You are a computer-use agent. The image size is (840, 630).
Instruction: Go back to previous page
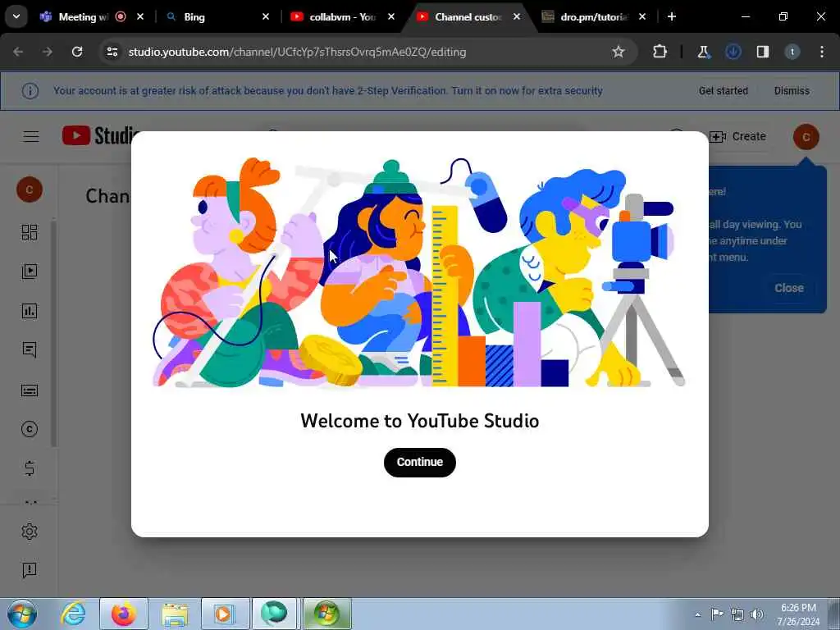tap(18, 52)
